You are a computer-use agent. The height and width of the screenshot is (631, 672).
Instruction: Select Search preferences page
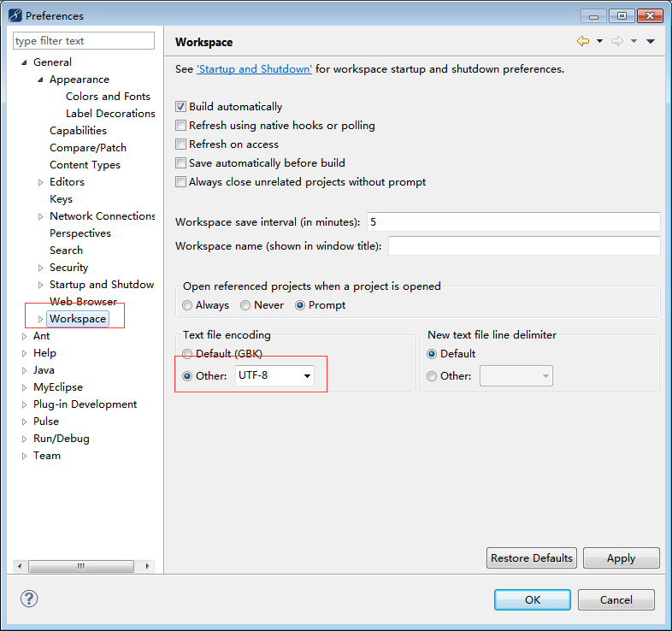(x=66, y=251)
